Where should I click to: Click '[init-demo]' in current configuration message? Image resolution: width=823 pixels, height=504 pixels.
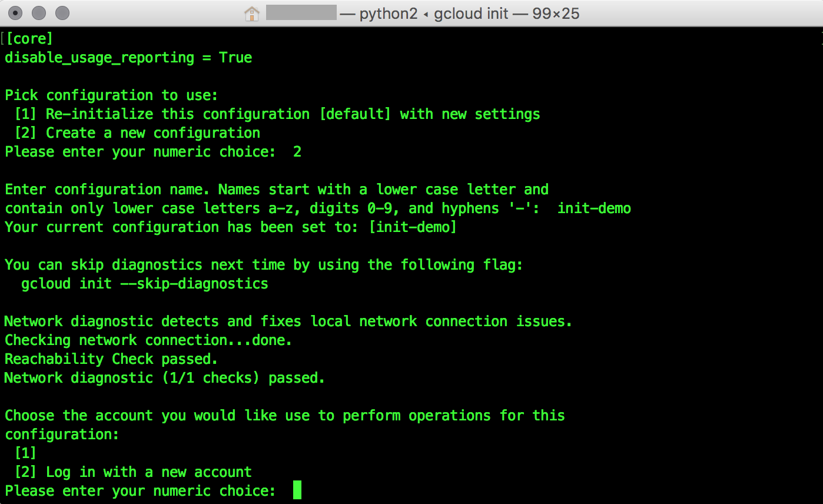(x=413, y=227)
